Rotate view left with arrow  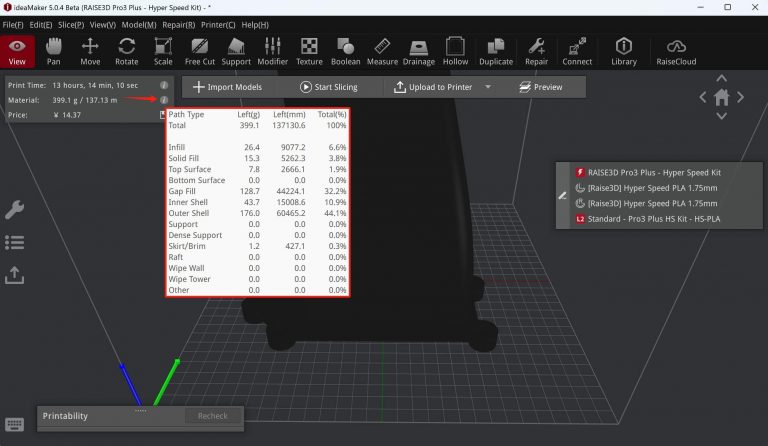pos(703,97)
